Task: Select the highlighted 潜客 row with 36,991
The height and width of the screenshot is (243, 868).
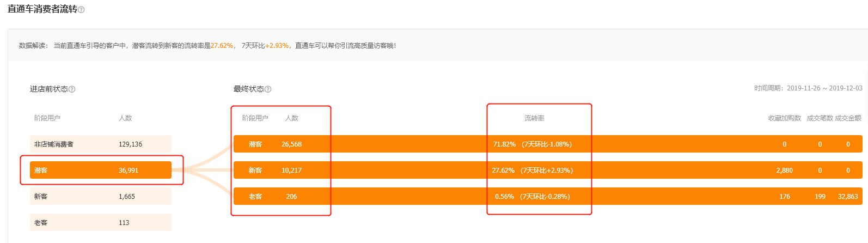Action: [x=101, y=170]
